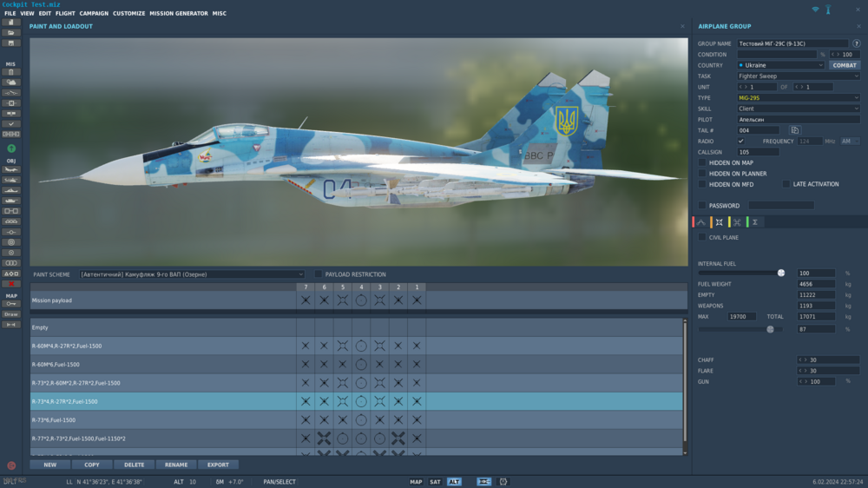The height and width of the screenshot is (488, 868).
Task: Open the CUSTOMIZE menu
Action: click(129, 13)
